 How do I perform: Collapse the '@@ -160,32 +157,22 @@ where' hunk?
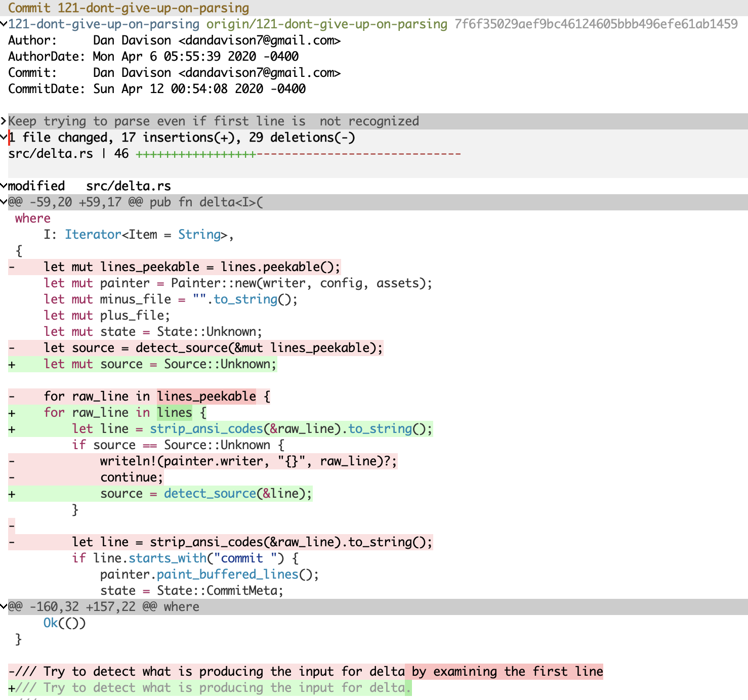[4, 606]
